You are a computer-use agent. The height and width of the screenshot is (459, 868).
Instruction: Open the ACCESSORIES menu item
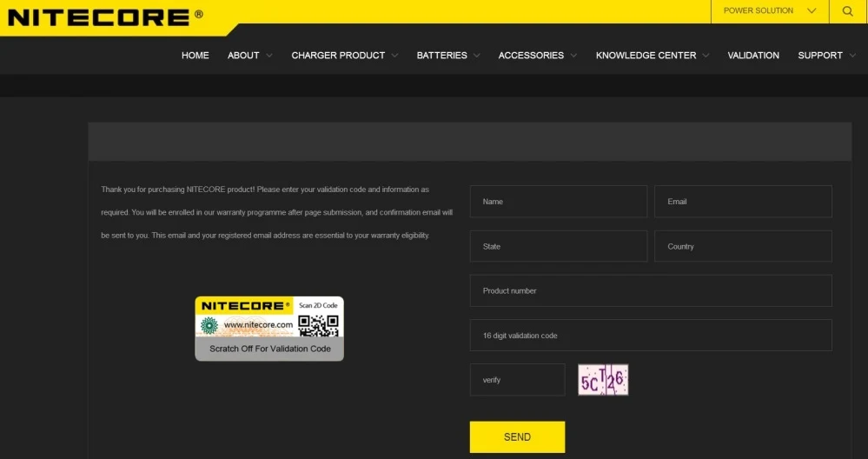click(532, 56)
